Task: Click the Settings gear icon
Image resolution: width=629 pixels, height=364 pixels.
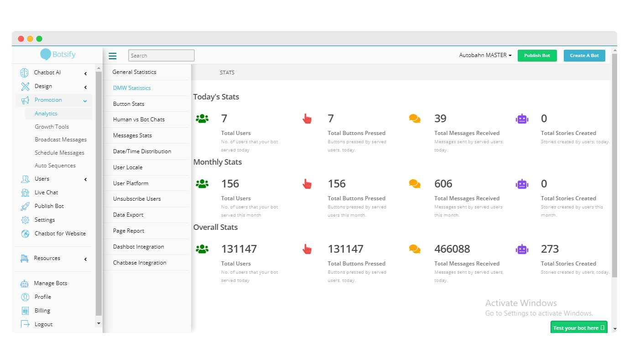Action: click(x=25, y=220)
